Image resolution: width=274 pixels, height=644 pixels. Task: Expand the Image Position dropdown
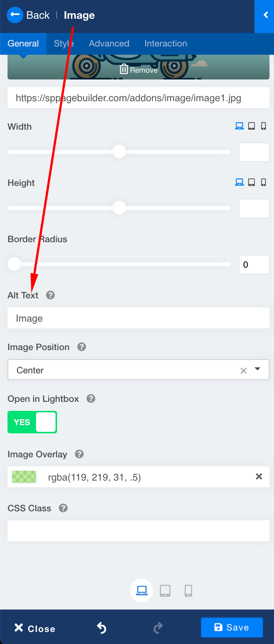coord(257,369)
